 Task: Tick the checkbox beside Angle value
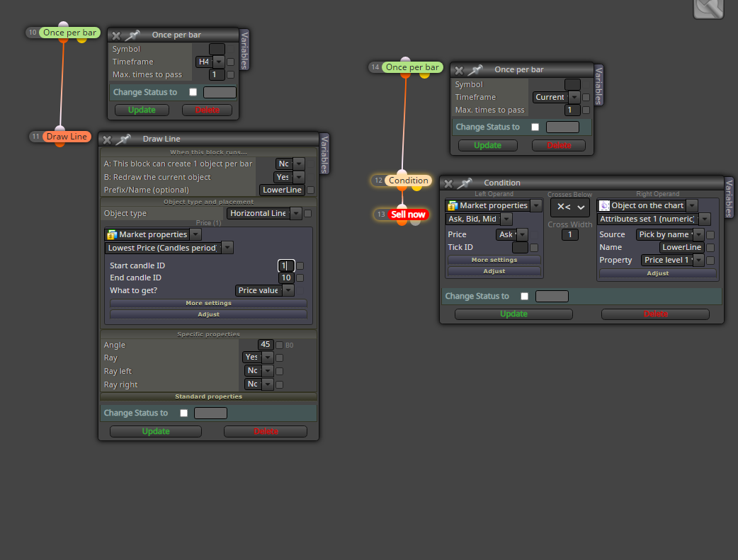[x=280, y=345]
